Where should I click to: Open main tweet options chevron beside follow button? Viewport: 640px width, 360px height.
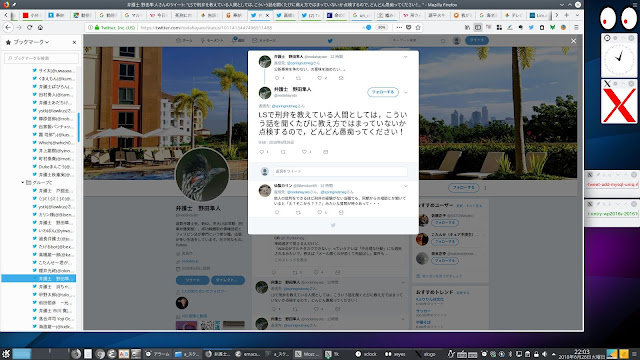(x=406, y=92)
